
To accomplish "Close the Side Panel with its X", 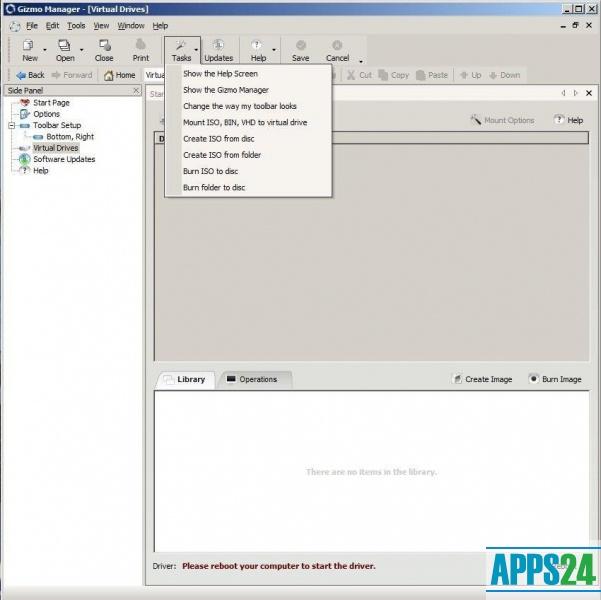I will pyautogui.click(x=136, y=90).
